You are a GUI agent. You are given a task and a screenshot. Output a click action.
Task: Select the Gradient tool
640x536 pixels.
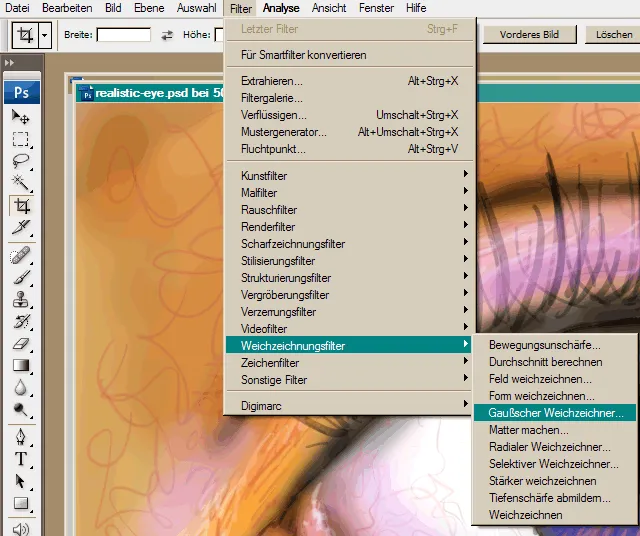pyautogui.click(x=20, y=365)
